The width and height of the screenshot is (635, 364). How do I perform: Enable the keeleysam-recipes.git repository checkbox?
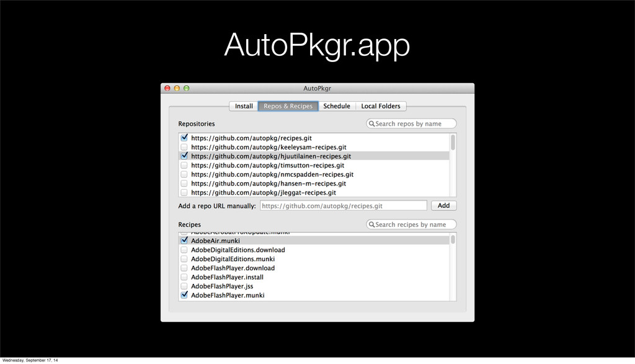click(x=184, y=147)
